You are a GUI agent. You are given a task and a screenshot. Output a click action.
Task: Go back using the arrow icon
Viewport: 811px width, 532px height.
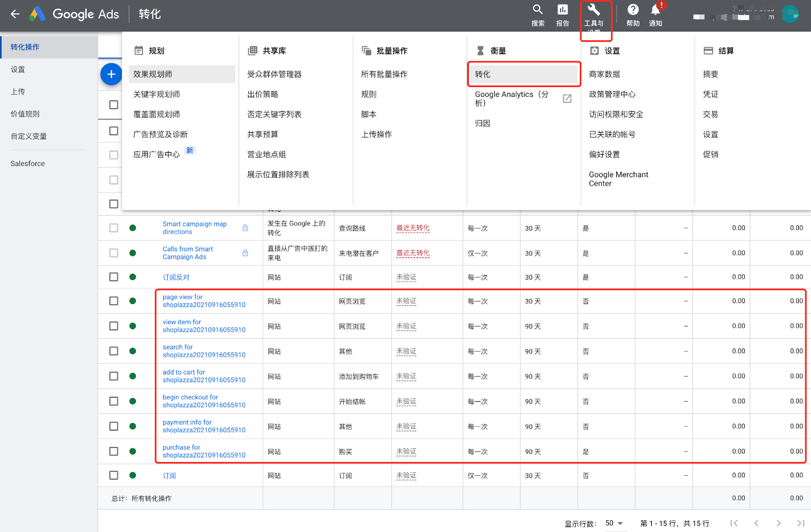point(15,14)
